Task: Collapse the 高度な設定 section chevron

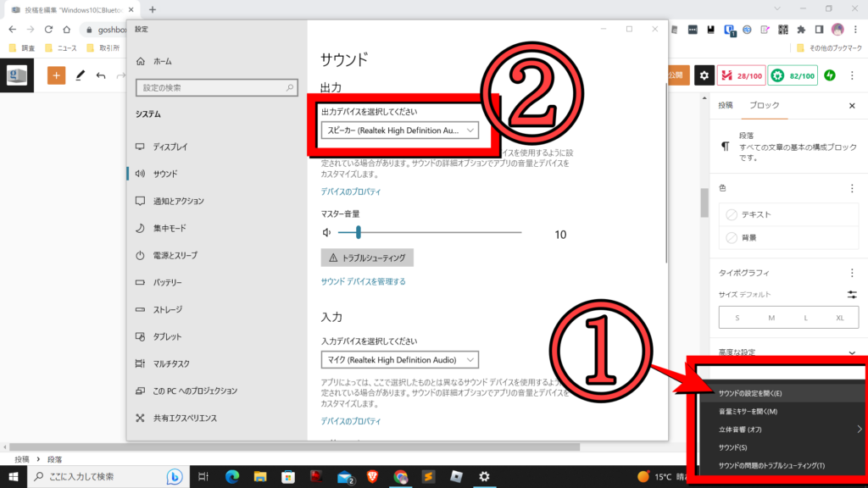Action: (852, 352)
